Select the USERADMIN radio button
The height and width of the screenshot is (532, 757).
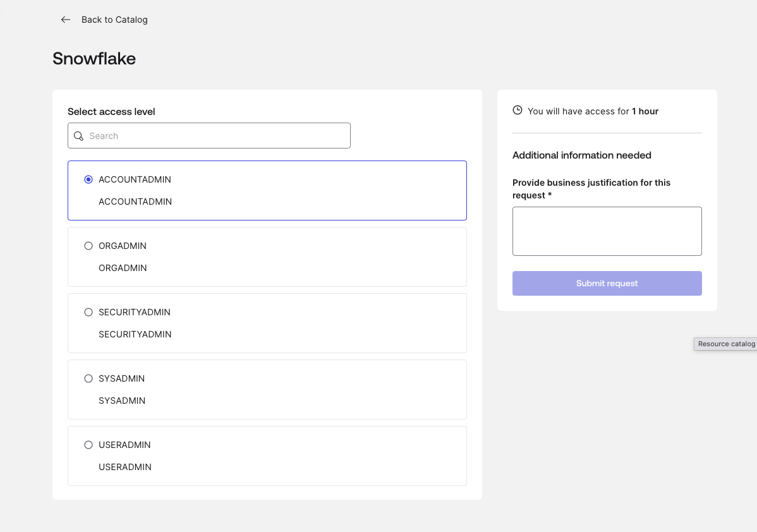(x=88, y=445)
